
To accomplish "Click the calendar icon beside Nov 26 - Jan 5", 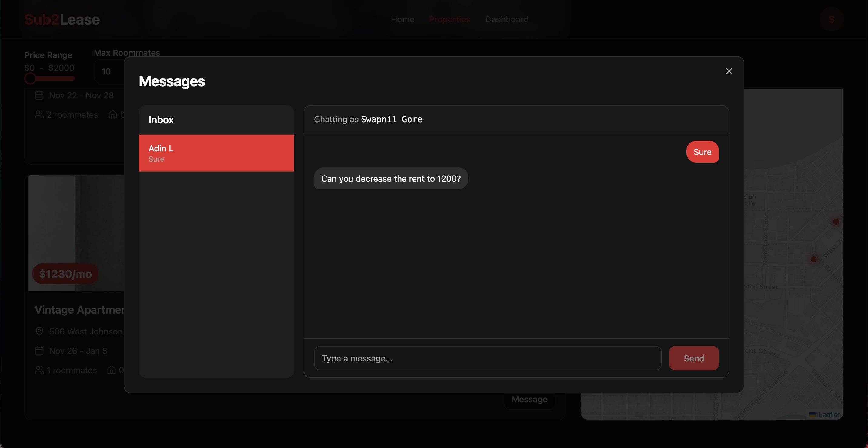I will (39, 351).
